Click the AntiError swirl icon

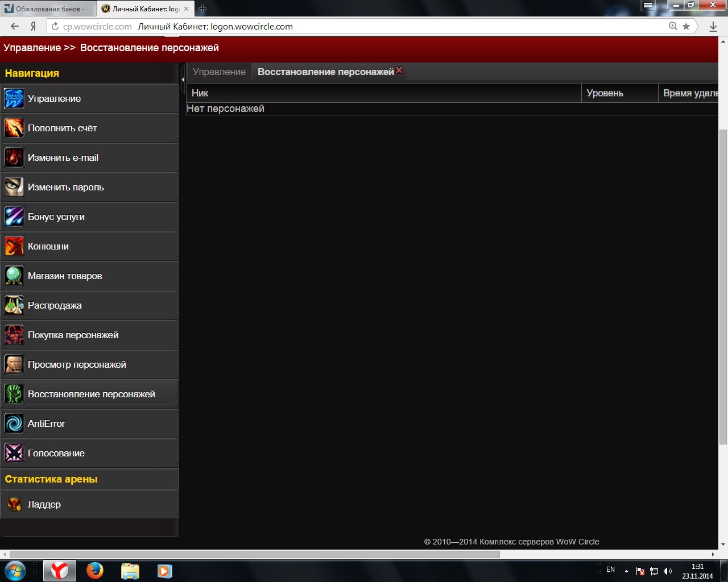14,424
